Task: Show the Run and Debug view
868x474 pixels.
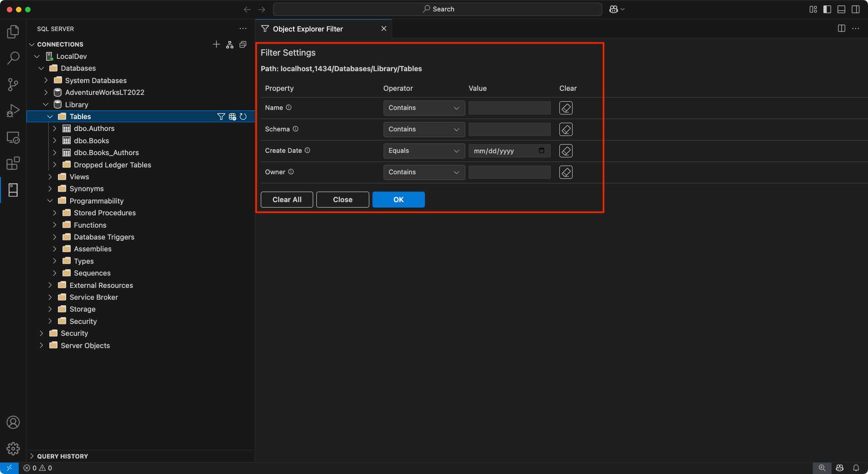Action: click(x=13, y=110)
